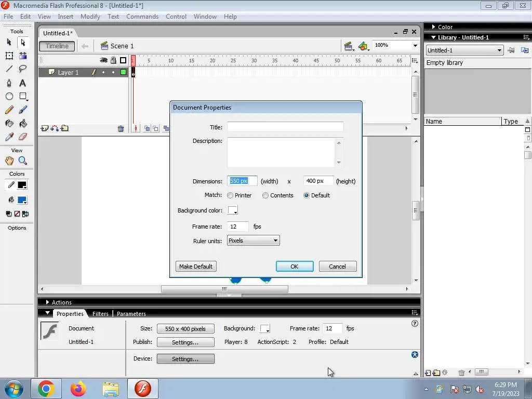Collapse the Library - Untitled-1 panel
The image size is (532, 399).
433,37
